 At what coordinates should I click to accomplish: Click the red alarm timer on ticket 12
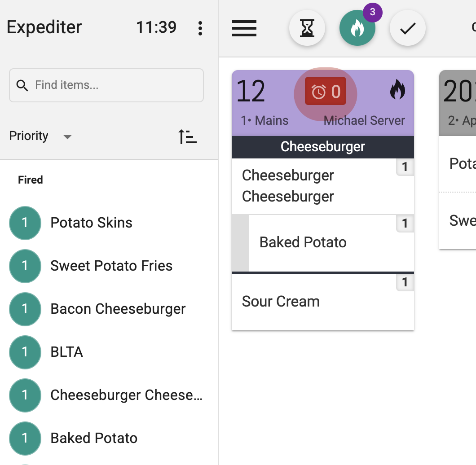(x=326, y=91)
